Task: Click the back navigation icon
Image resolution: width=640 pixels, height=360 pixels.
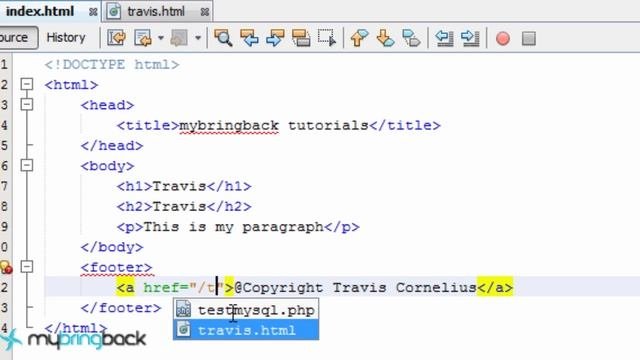Action: click(x=143, y=38)
